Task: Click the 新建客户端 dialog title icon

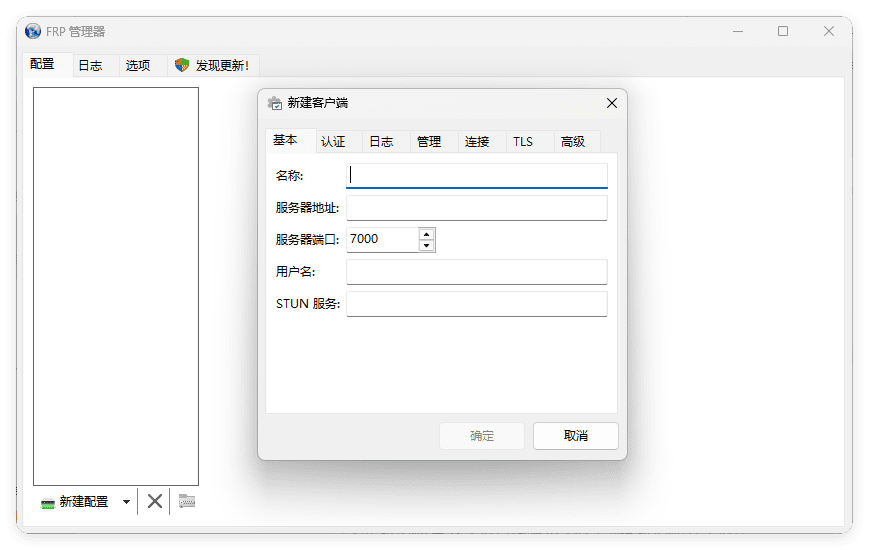Action: click(x=275, y=103)
